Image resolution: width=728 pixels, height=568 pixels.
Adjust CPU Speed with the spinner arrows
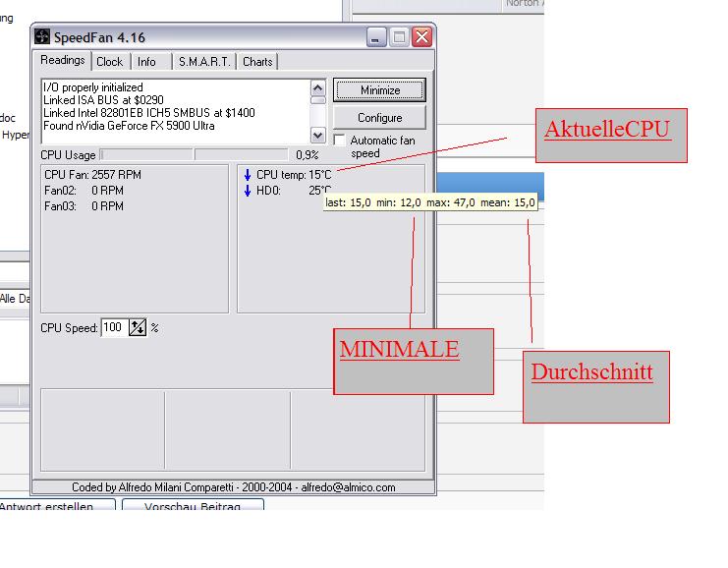click(138, 327)
